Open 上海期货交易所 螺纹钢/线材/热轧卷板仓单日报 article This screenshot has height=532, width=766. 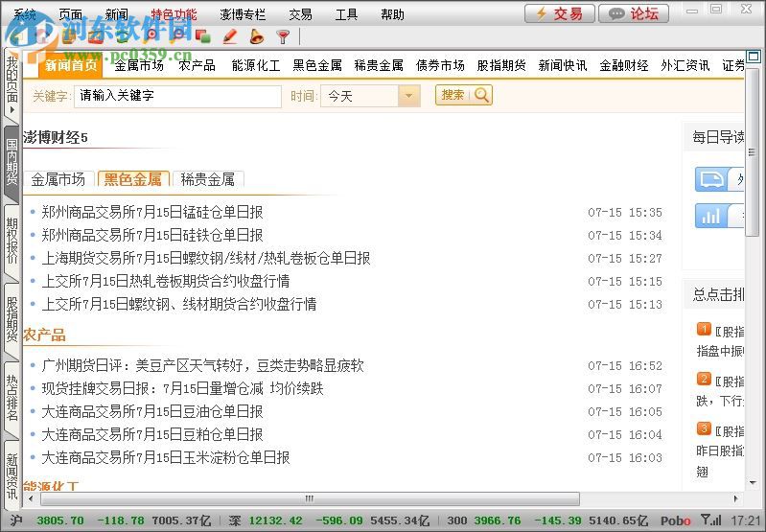[x=206, y=258]
